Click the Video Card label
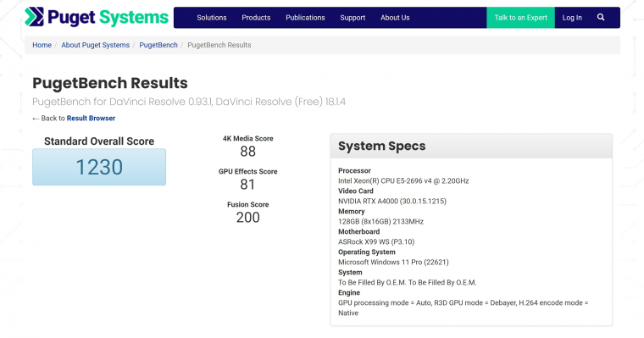The image size is (644, 338). click(356, 191)
